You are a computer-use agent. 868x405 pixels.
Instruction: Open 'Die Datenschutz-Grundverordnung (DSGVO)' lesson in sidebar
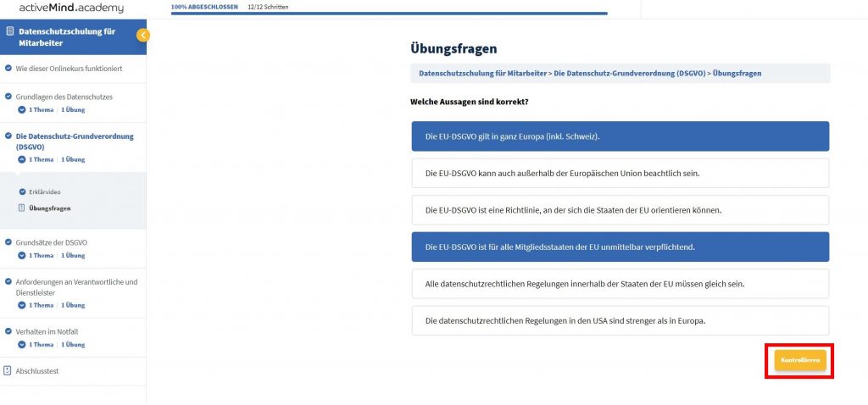click(x=75, y=141)
